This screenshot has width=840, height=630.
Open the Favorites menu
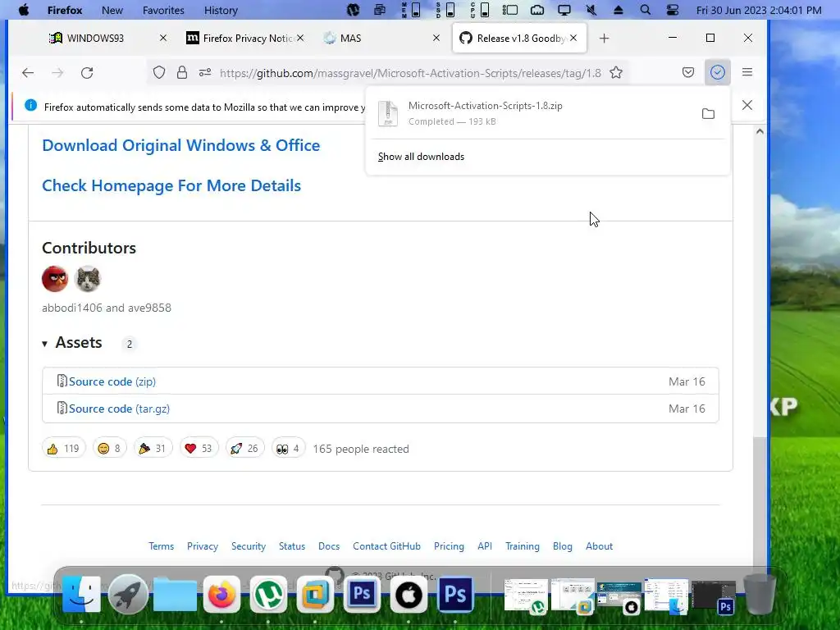click(163, 10)
